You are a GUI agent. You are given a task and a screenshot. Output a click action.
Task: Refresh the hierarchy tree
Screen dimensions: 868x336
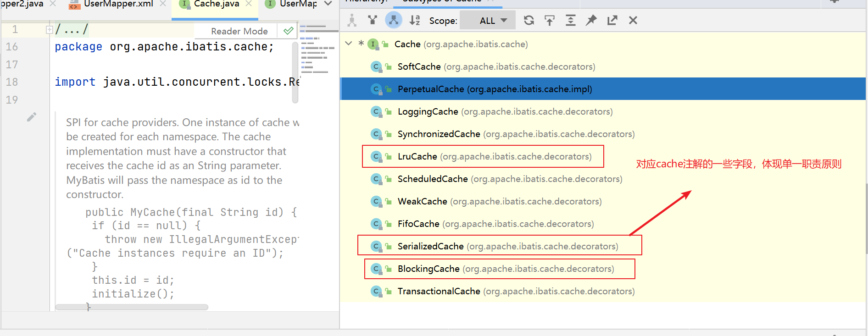(529, 20)
